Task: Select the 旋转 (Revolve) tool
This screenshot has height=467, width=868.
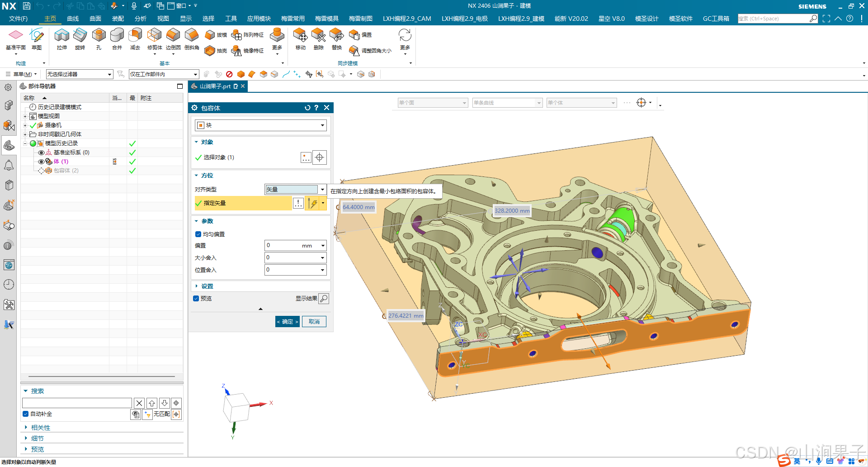Action: [80, 39]
